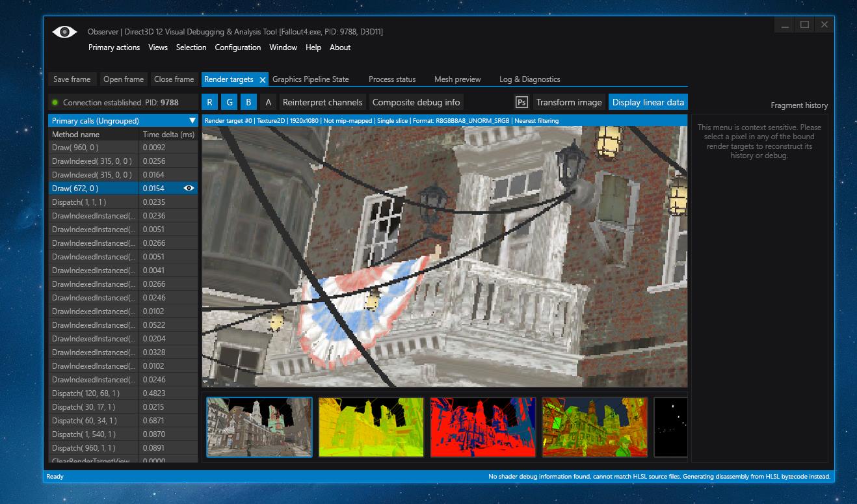
Task: Open the Views menu
Action: (158, 47)
